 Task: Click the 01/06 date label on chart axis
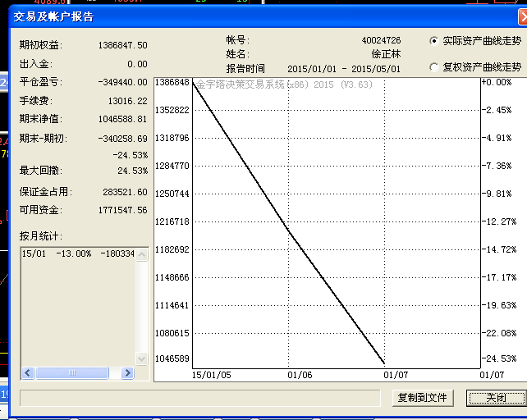point(300,374)
